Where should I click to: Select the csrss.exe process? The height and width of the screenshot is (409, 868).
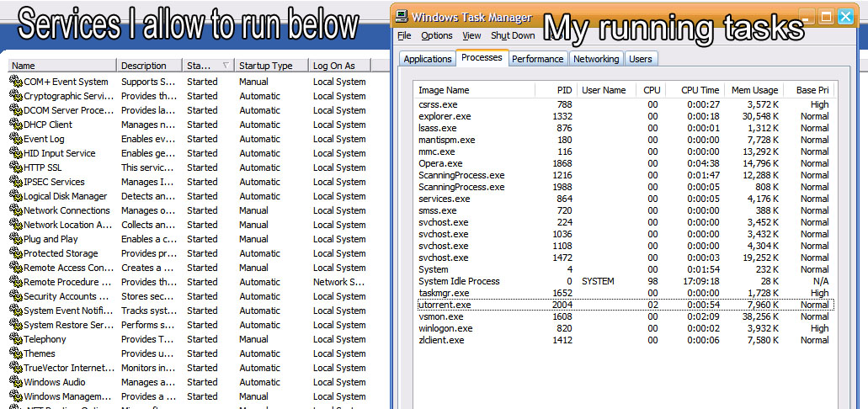pyautogui.click(x=624, y=104)
